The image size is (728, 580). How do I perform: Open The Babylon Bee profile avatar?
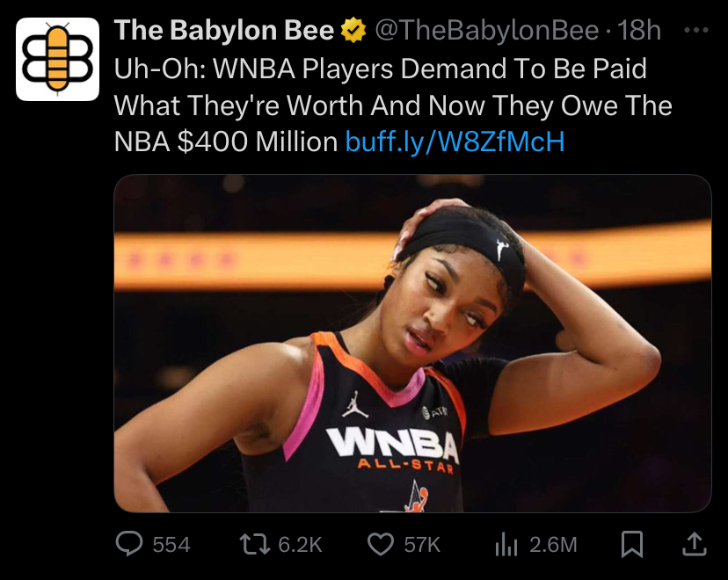[x=57, y=59]
